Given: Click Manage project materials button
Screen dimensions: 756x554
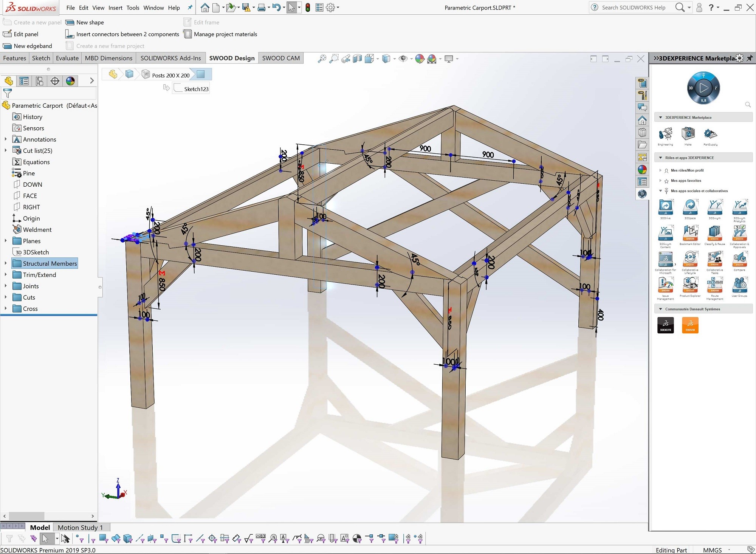Looking at the screenshot, I should click(x=220, y=34).
